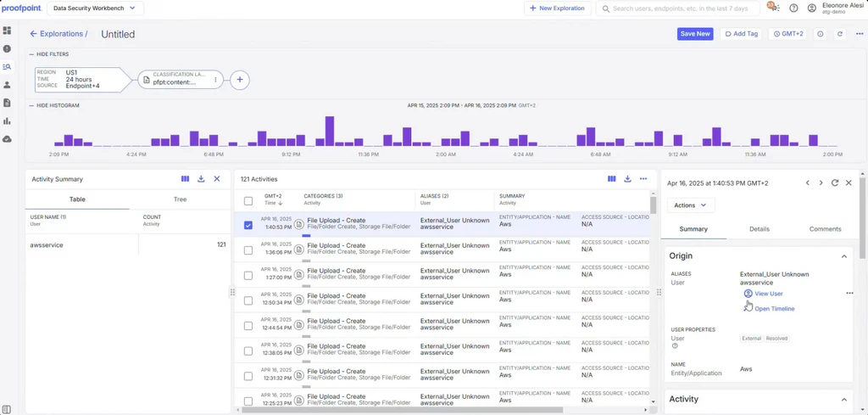Open the GMT+2 timezone selector button

coord(787,34)
